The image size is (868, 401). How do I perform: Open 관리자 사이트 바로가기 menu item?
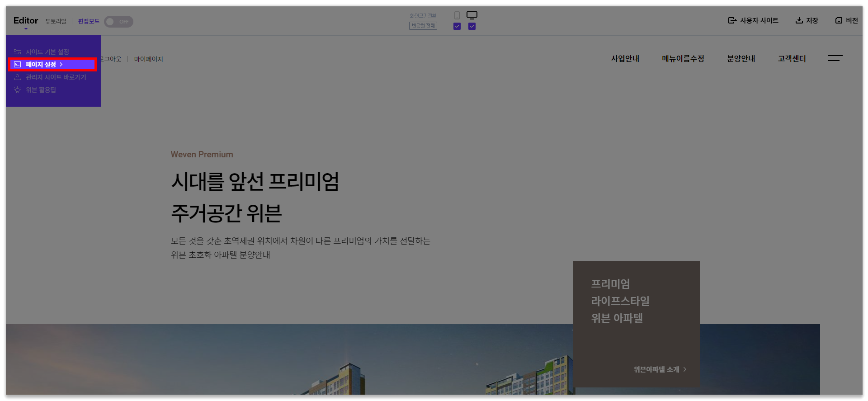56,77
